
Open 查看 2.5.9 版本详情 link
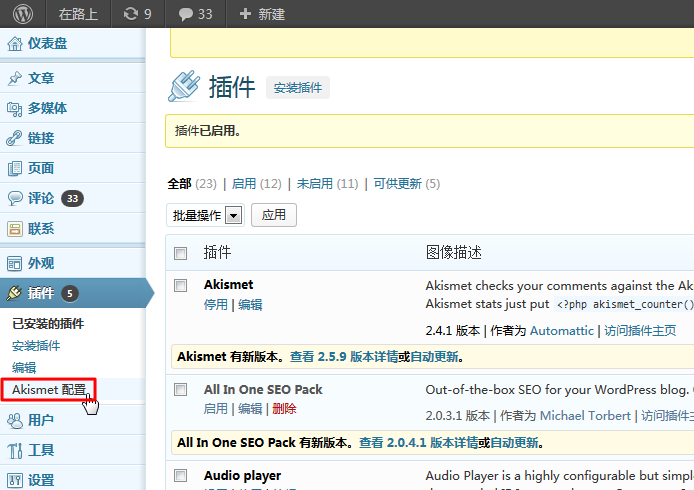point(344,357)
